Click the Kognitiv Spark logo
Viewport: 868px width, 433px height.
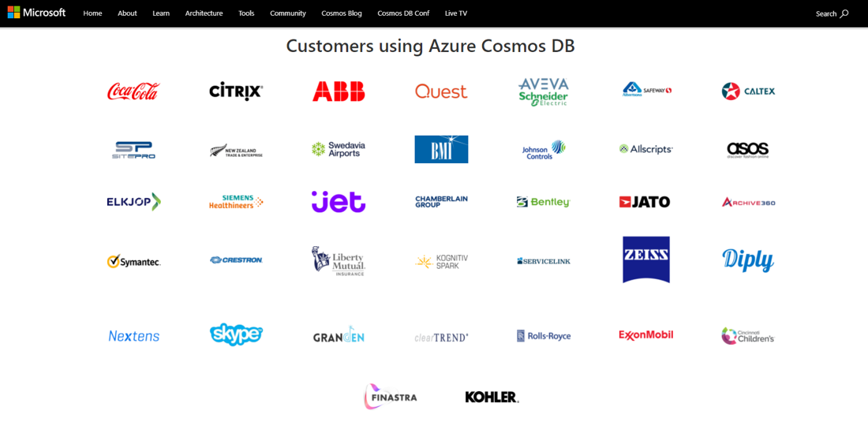click(x=441, y=262)
